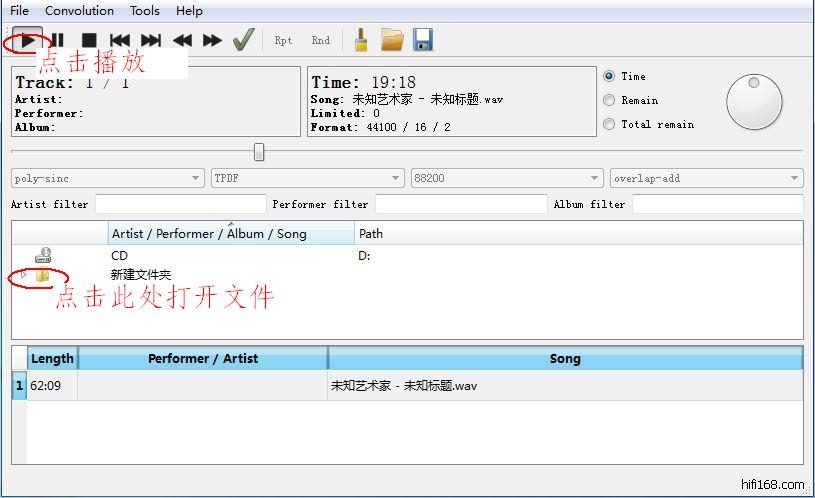Select the Total remain radio button
The height and width of the screenshot is (498, 815).
click(609, 124)
